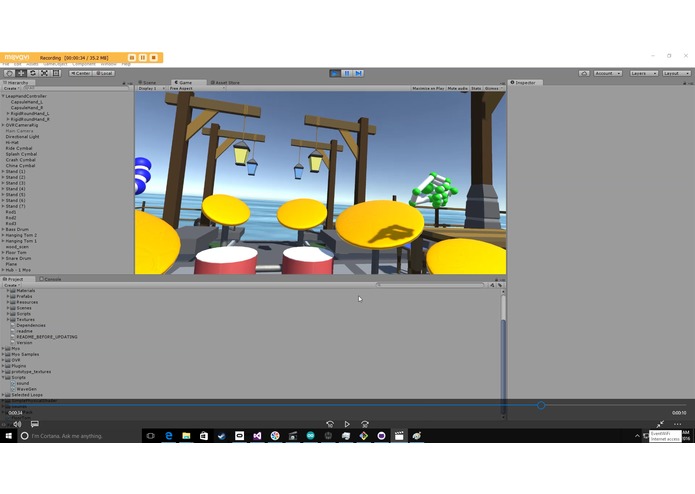
Task: Toggle the video player volume speaker
Action: [x=17, y=424]
